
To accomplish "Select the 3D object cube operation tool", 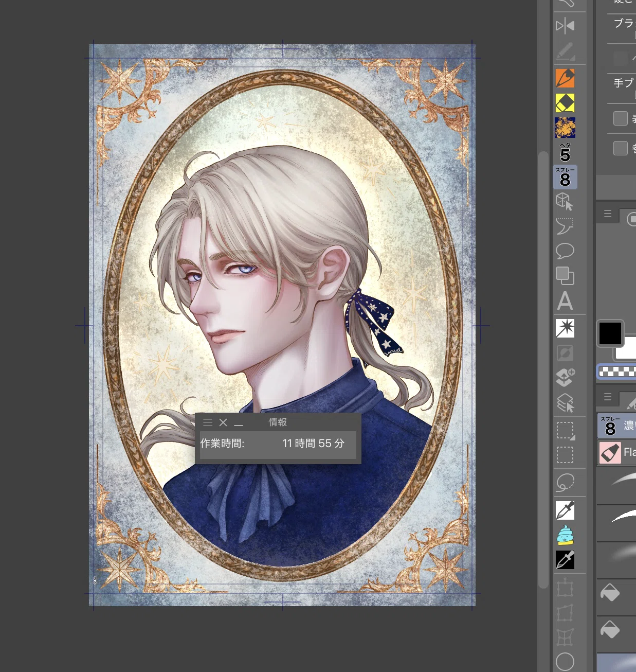I will [565, 202].
